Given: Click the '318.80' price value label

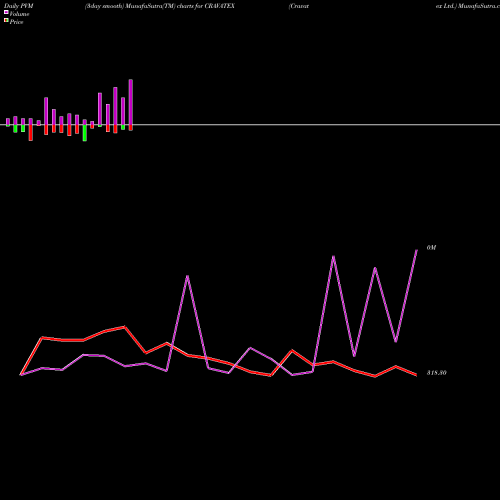Looking at the screenshot, I should (x=437, y=373).
